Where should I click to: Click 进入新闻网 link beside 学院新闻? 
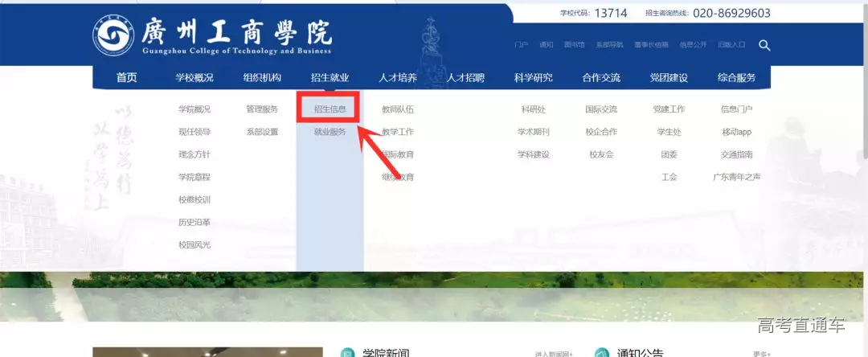tap(554, 353)
